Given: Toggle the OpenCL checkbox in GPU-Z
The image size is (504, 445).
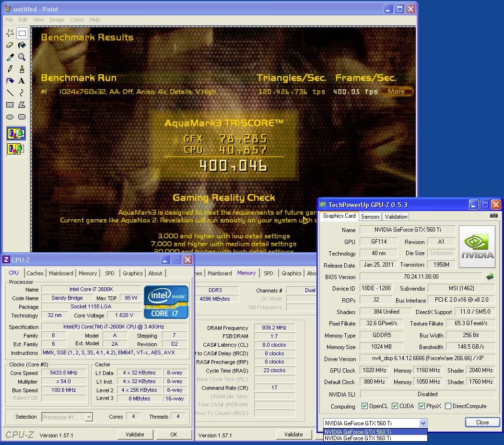Looking at the screenshot, I should 364,406.
